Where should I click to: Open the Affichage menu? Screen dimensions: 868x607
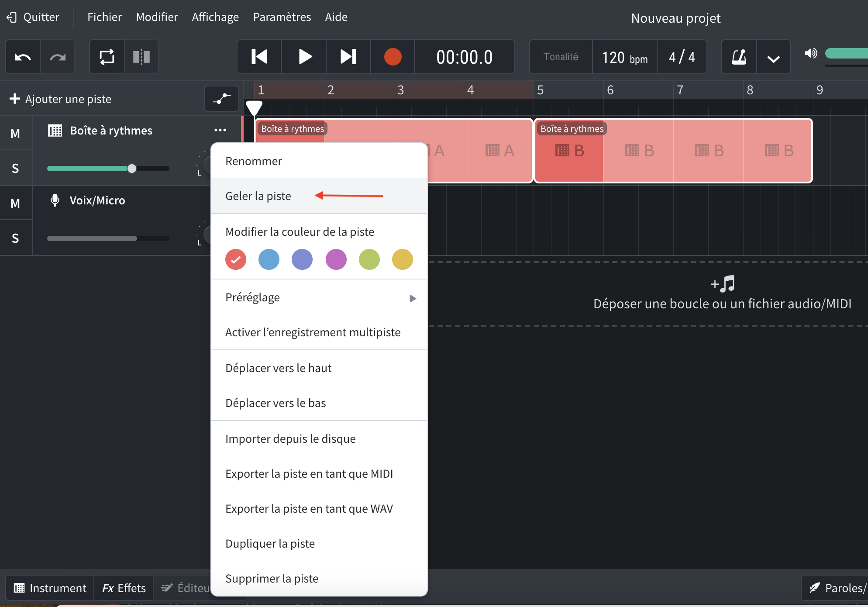[x=215, y=17]
